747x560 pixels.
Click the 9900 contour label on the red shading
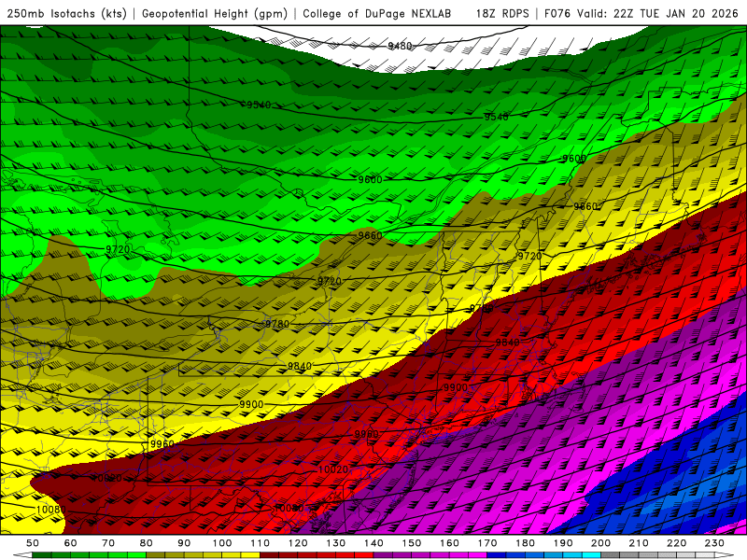tap(456, 387)
